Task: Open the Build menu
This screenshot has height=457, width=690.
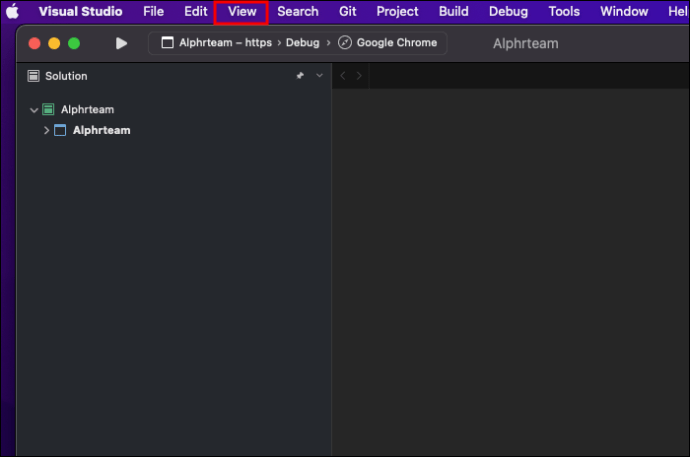Action: [x=453, y=11]
